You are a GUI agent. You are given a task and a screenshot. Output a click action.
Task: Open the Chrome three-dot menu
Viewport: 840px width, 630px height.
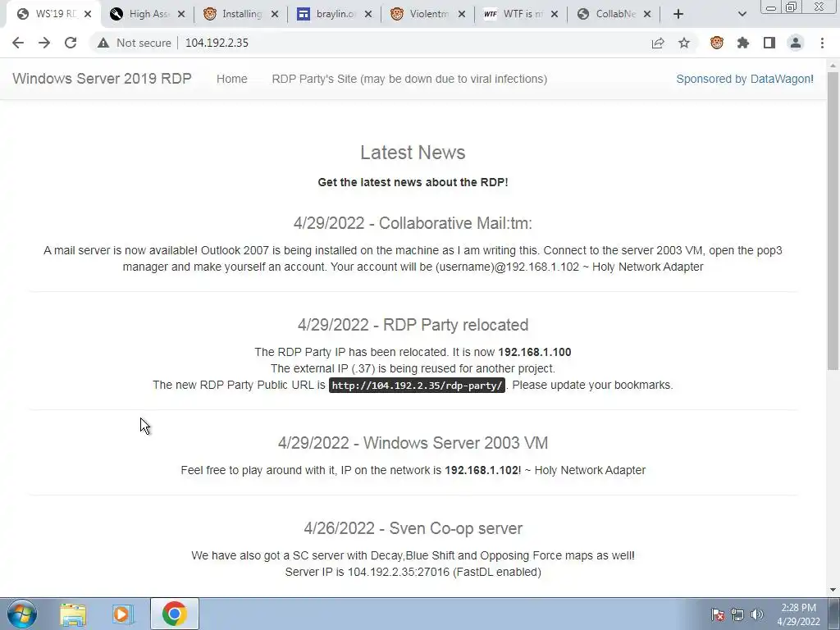[822, 43]
